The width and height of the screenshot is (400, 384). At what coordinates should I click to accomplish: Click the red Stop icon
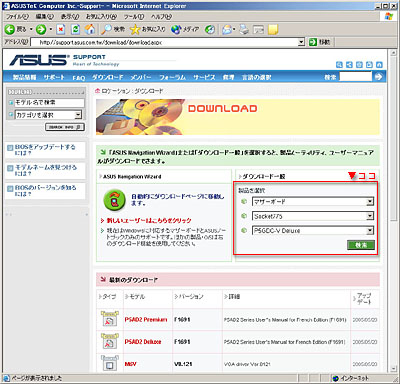pyautogui.click(x=61, y=30)
